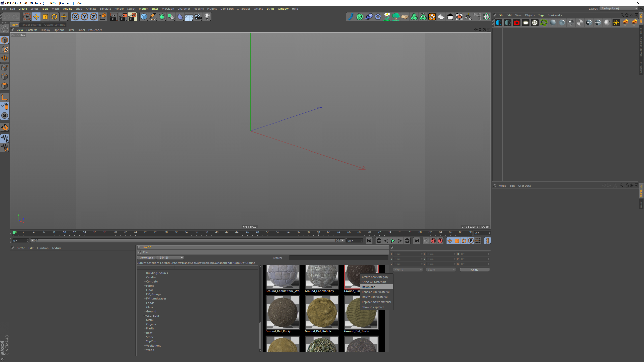Click the Octane daylight sun icon
This screenshot has width=644, height=362.
click(x=616, y=23)
